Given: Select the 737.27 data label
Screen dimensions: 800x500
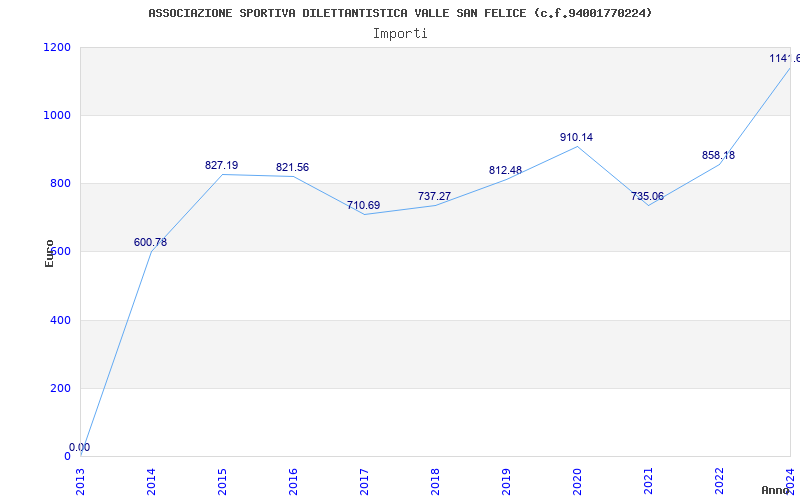Looking at the screenshot, I should point(434,196).
